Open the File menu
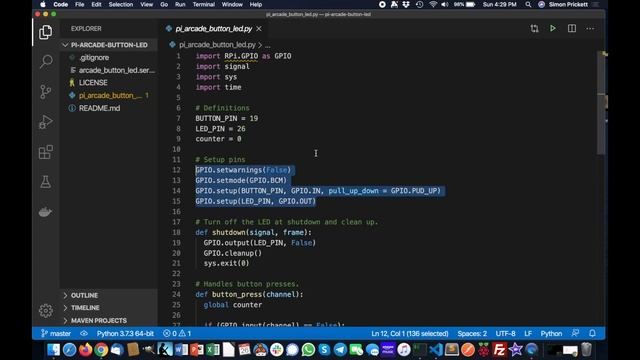Screen dimensions: 640x360 (x=80, y=4)
